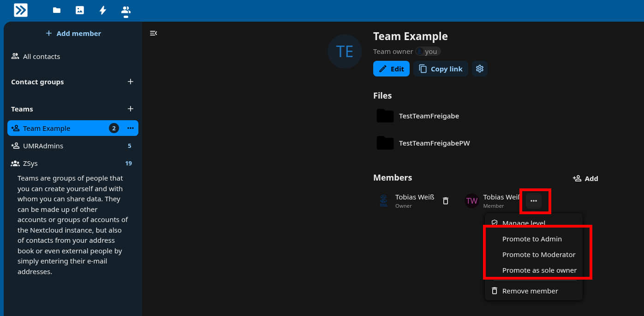
Task: Click the Copy link button
Action: [441, 69]
